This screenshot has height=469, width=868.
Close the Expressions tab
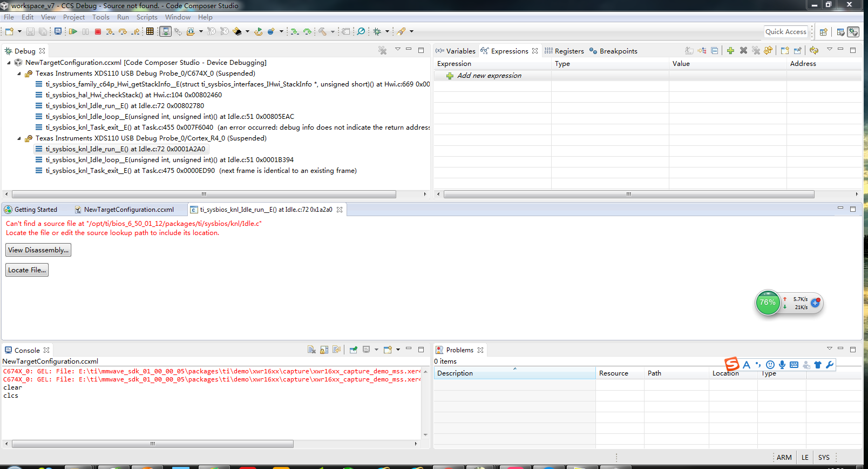535,51
